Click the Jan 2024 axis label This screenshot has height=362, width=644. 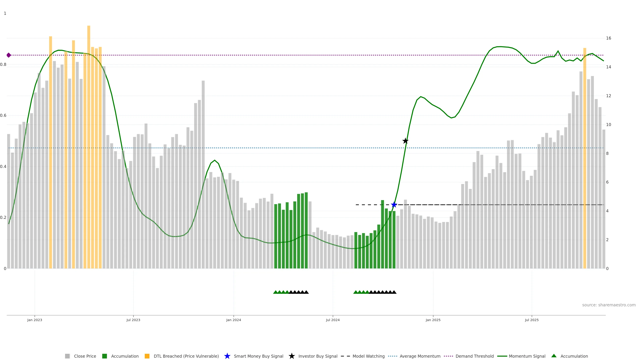233,320
